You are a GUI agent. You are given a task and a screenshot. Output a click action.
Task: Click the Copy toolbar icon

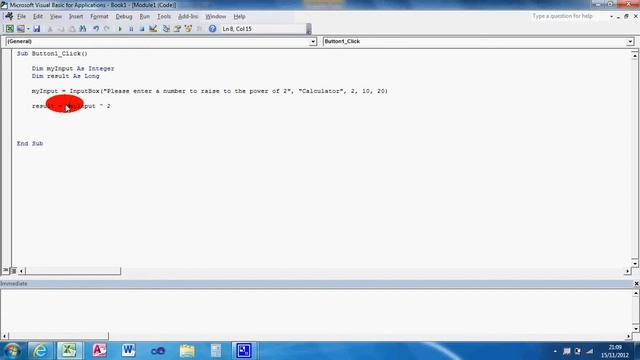(61, 29)
